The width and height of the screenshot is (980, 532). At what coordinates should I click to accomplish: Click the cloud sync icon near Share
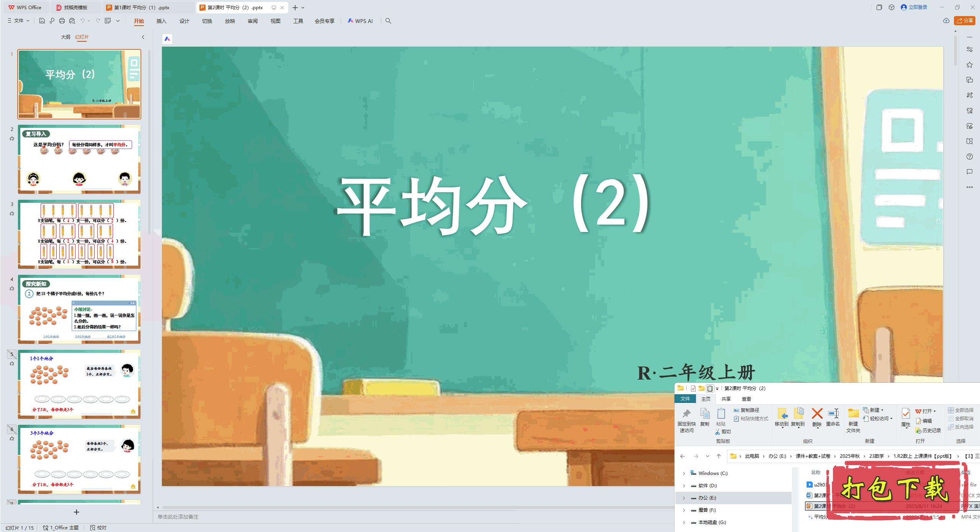click(x=946, y=21)
